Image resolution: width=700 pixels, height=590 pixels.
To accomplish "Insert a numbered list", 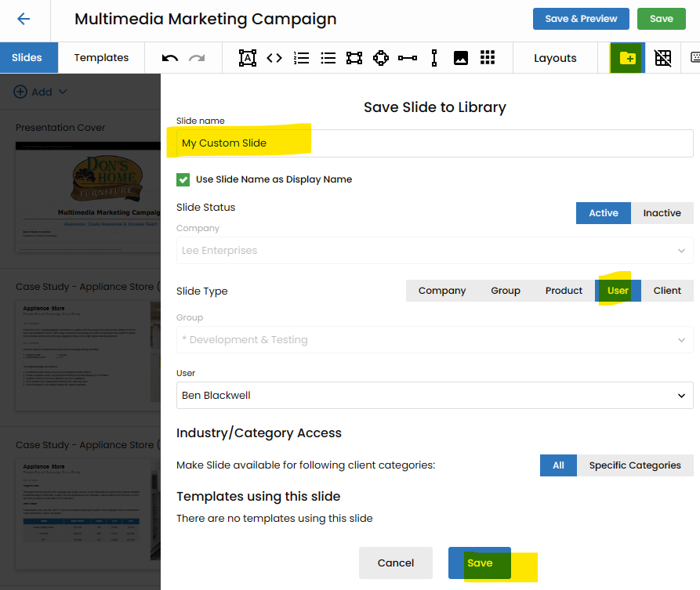I will (301, 58).
